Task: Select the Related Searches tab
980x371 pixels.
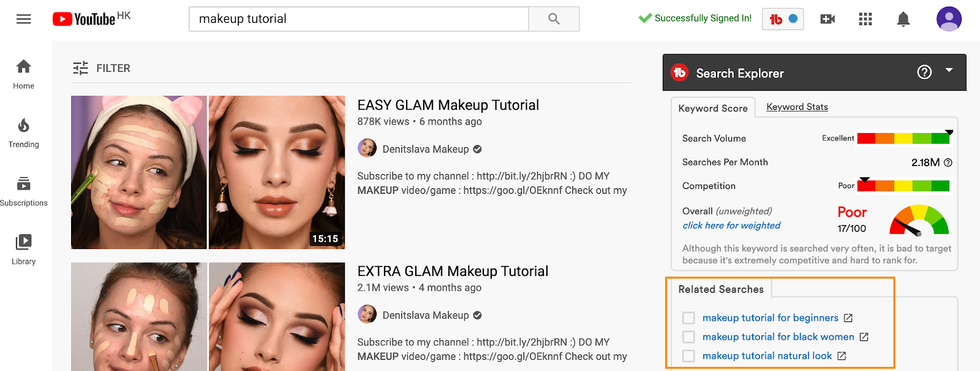Action: pyautogui.click(x=721, y=289)
